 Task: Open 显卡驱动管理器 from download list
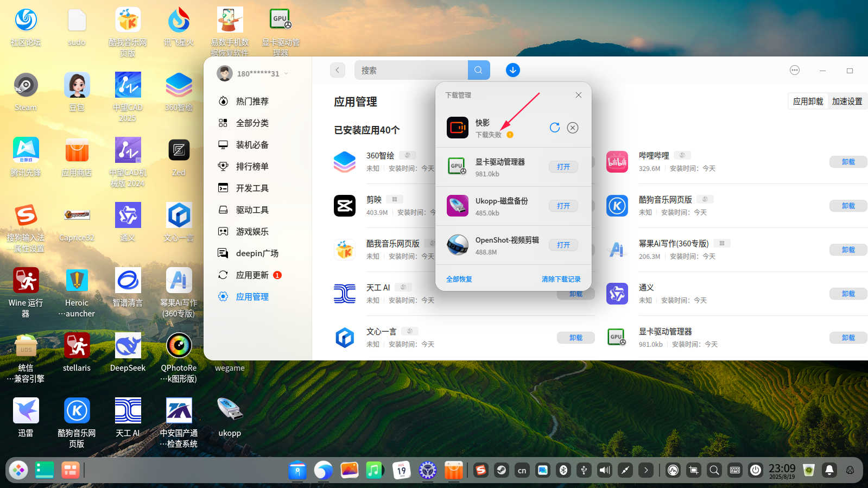[x=563, y=167]
